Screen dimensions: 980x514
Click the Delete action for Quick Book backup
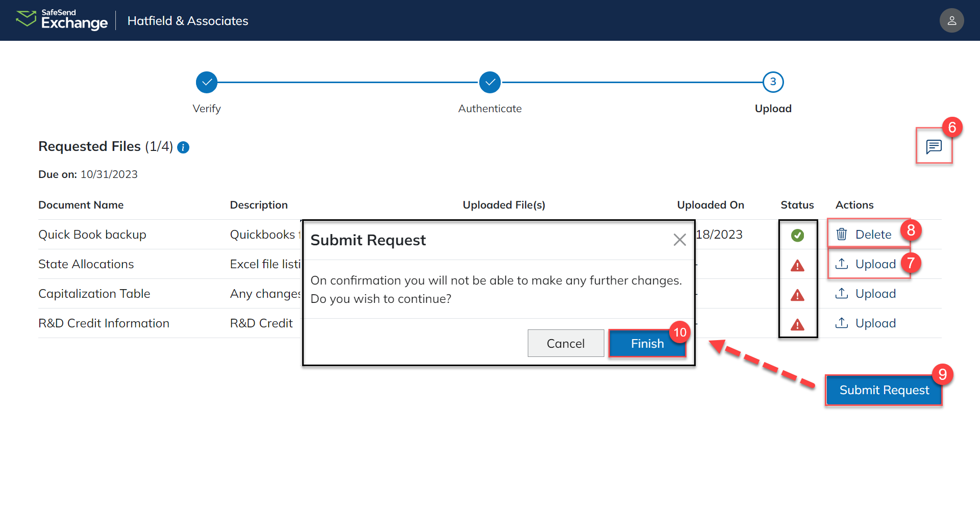[873, 234]
